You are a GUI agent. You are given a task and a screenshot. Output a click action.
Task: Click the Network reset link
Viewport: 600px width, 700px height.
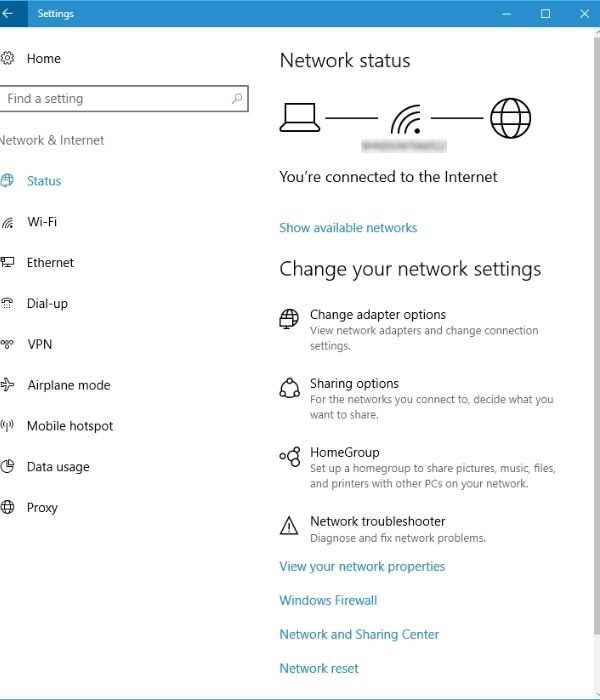click(x=319, y=669)
